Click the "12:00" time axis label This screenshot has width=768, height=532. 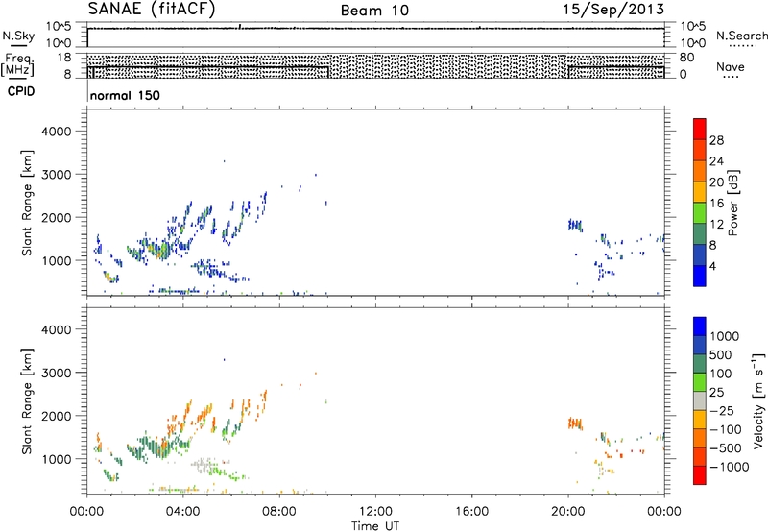click(x=375, y=512)
